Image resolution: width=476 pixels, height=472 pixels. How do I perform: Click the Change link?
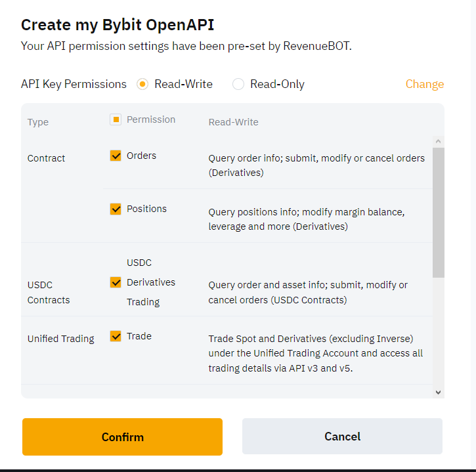[x=425, y=84]
